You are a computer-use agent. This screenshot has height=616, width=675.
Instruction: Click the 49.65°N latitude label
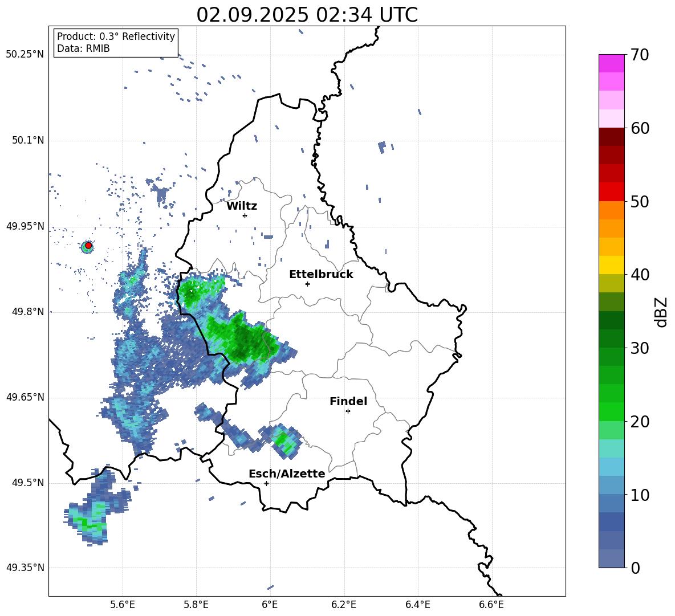(25, 397)
